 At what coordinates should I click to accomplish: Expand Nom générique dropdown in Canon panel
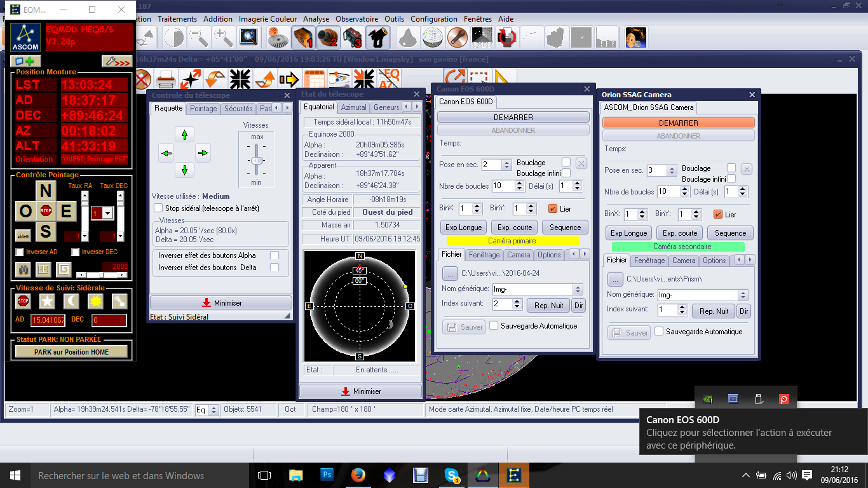pos(577,289)
